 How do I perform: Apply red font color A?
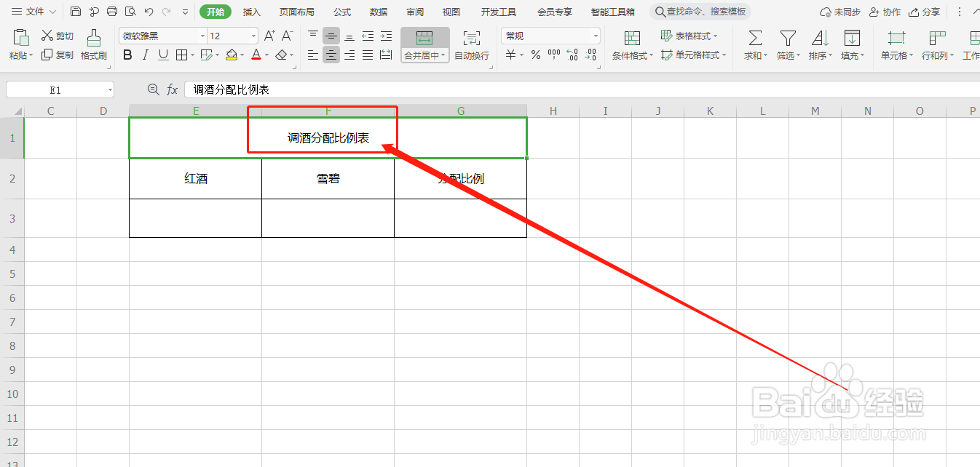(x=256, y=55)
